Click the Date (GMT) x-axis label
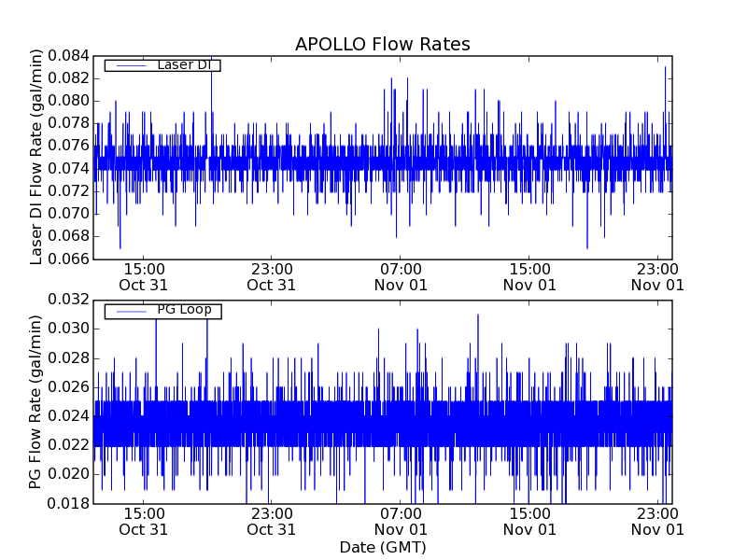The width and height of the screenshot is (747, 560). click(x=382, y=547)
